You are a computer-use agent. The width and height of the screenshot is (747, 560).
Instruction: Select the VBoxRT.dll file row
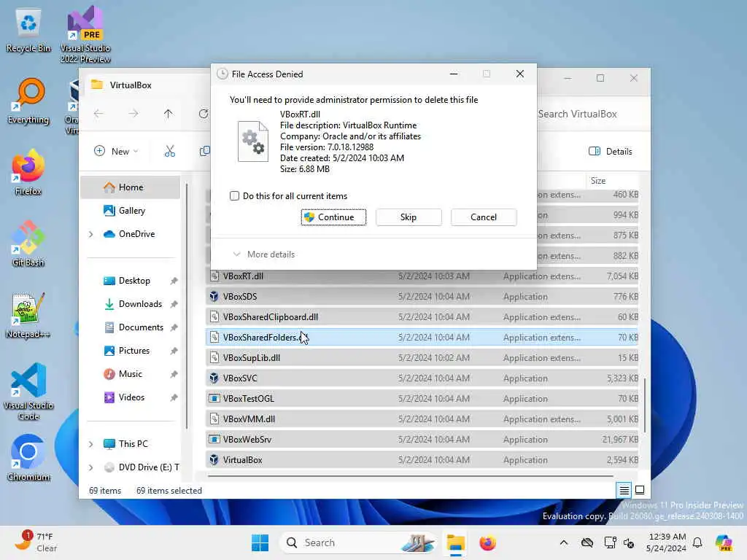click(x=422, y=276)
